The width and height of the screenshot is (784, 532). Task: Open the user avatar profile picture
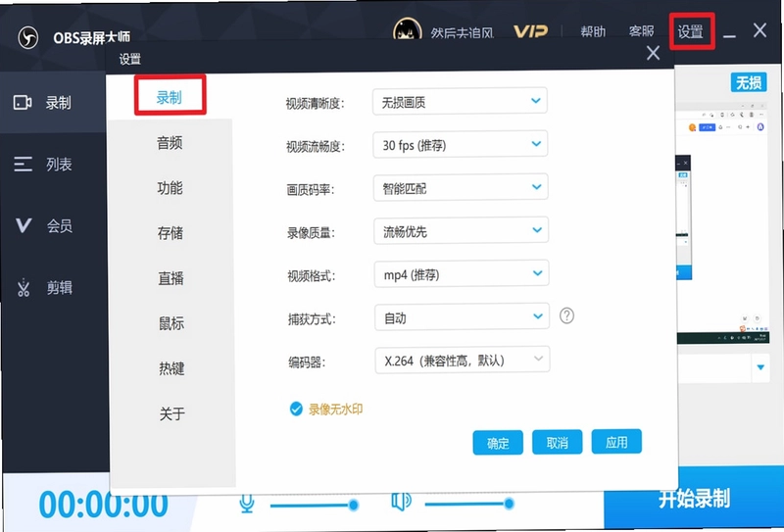coord(407,29)
